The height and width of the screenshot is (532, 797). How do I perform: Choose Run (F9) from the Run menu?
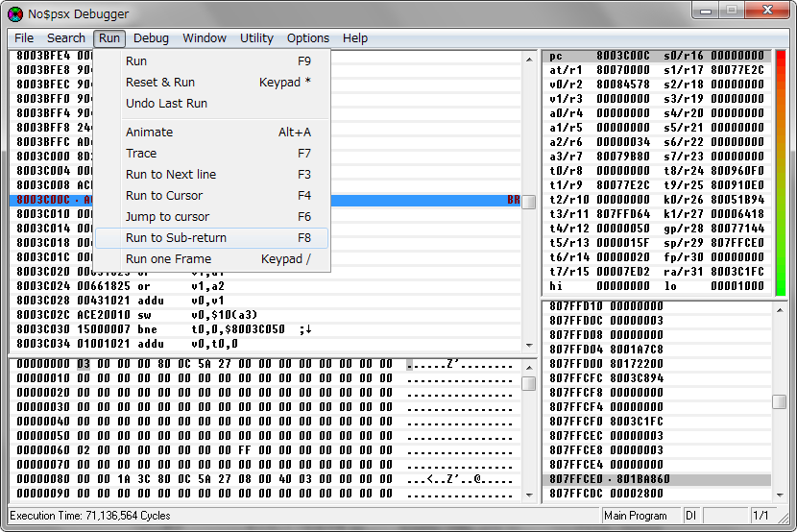pos(212,60)
